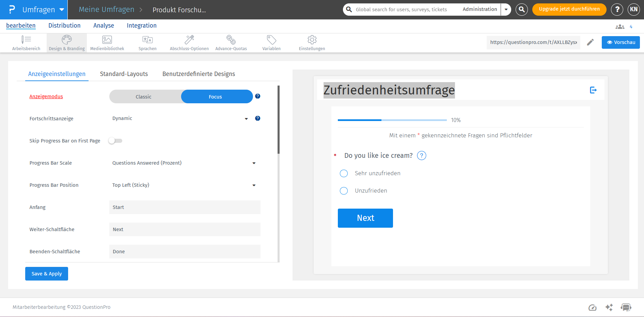The width and height of the screenshot is (644, 317).
Task: Click the question help icon after ice cream
Action: (422, 155)
